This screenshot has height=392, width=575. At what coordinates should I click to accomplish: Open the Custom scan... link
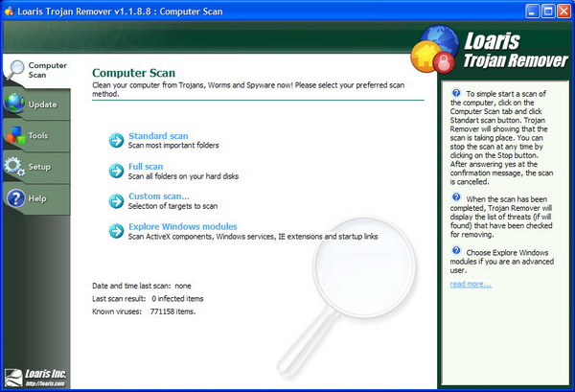(158, 196)
